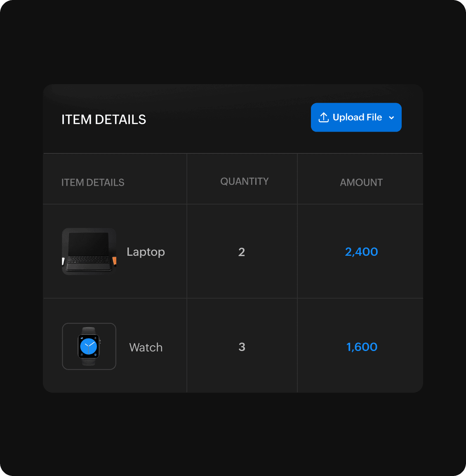
Task: Expand the Upload File dropdown chevron
Action: coord(392,118)
